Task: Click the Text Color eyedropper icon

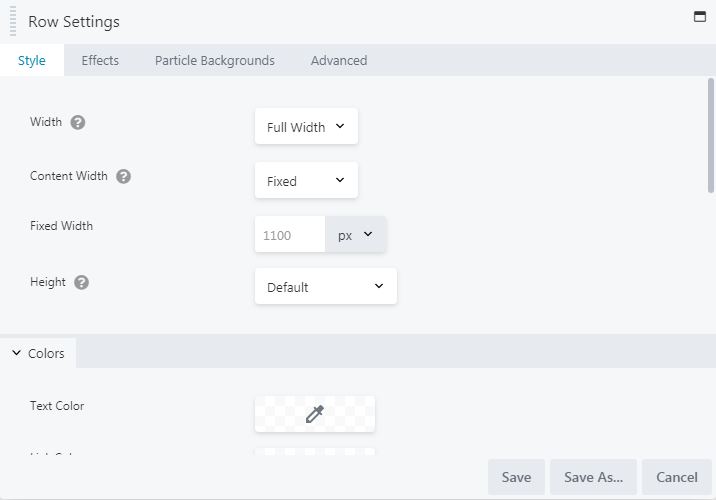Action: [x=315, y=414]
